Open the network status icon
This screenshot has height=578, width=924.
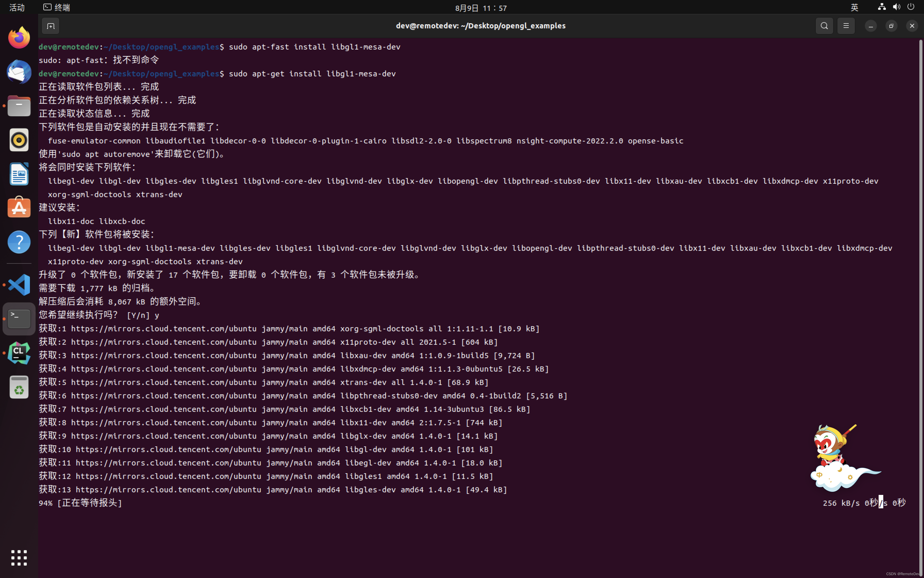[882, 7]
